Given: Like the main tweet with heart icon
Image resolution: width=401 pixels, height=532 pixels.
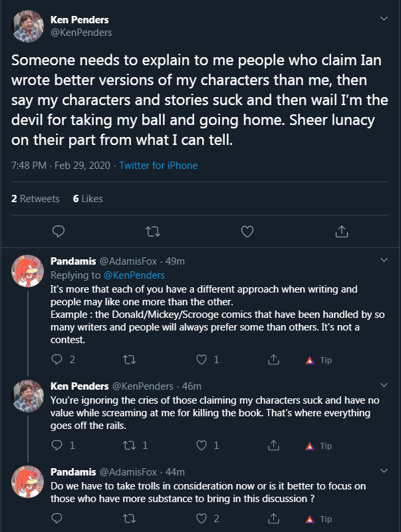Looking at the screenshot, I should [247, 231].
